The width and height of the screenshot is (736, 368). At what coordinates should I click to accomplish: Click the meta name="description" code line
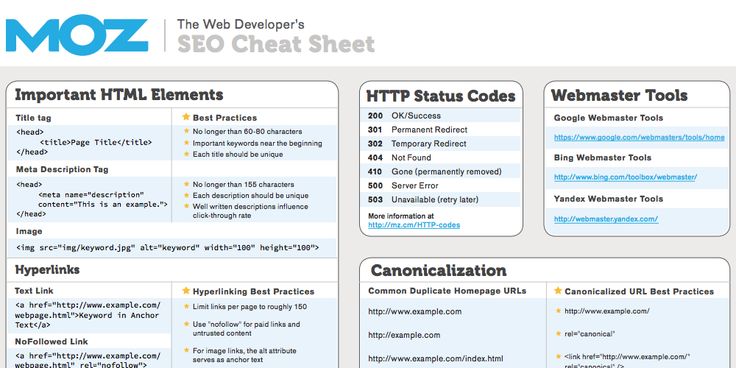[x=91, y=194]
